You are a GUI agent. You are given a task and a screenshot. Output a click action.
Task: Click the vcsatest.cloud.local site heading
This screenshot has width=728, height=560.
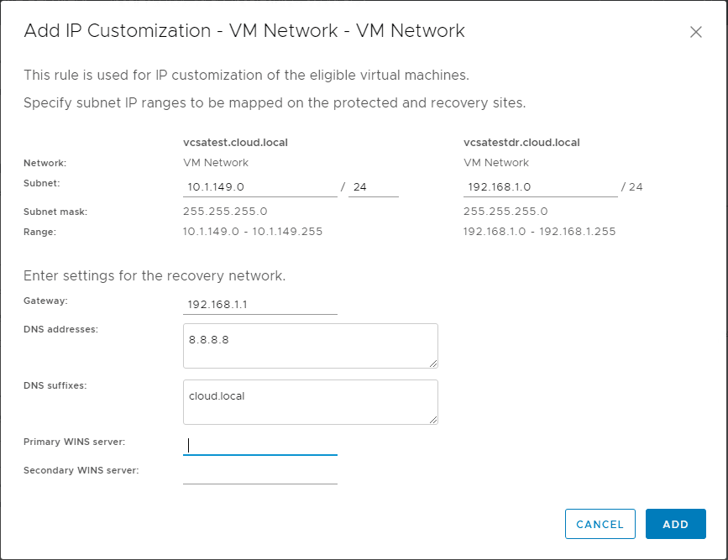click(x=235, y=142)
